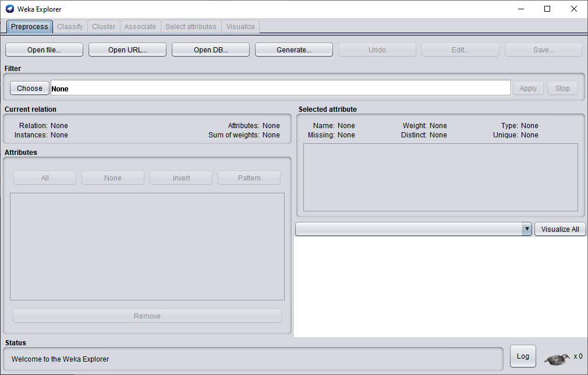Click the Weka logo in title bar
This screenshot has width=588, height=375.
coord(10,9)
